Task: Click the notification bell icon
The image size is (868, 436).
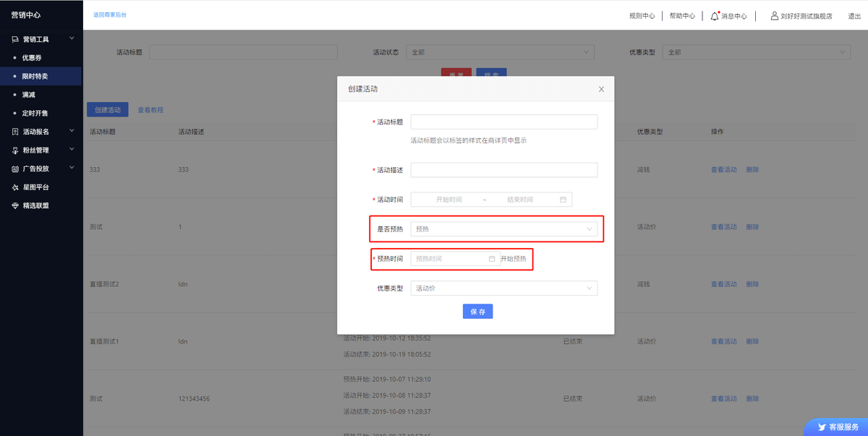Action: tap(715, 15)
